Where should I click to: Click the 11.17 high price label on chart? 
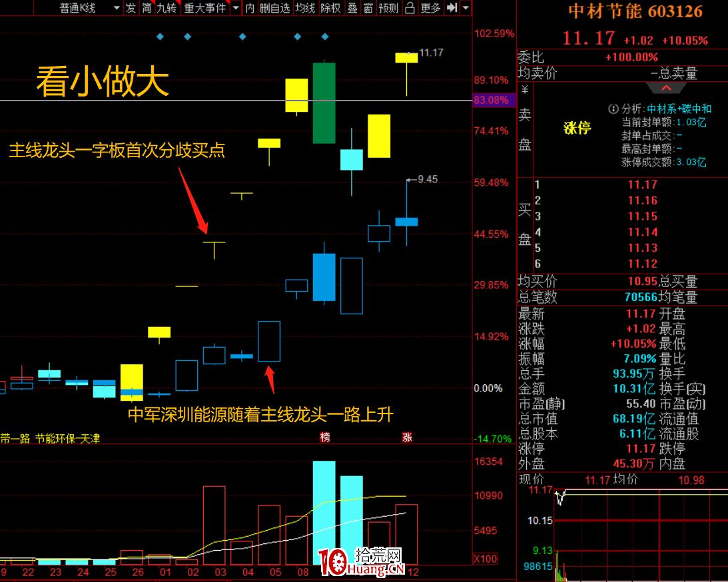431,53
